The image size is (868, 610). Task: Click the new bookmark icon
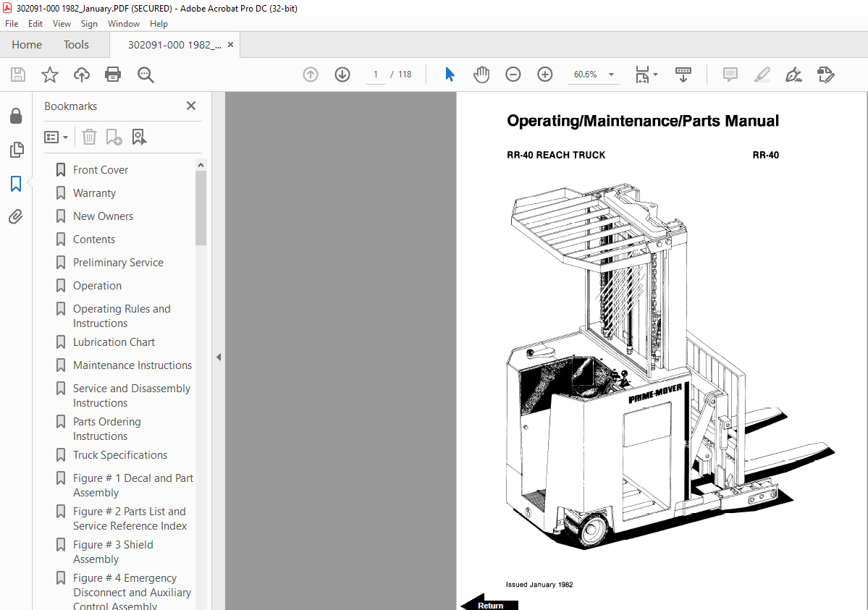tap(114, 137)
